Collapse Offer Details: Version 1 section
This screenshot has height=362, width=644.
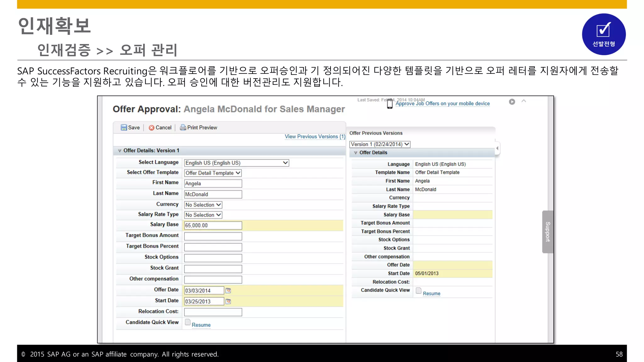pos(119,151)
